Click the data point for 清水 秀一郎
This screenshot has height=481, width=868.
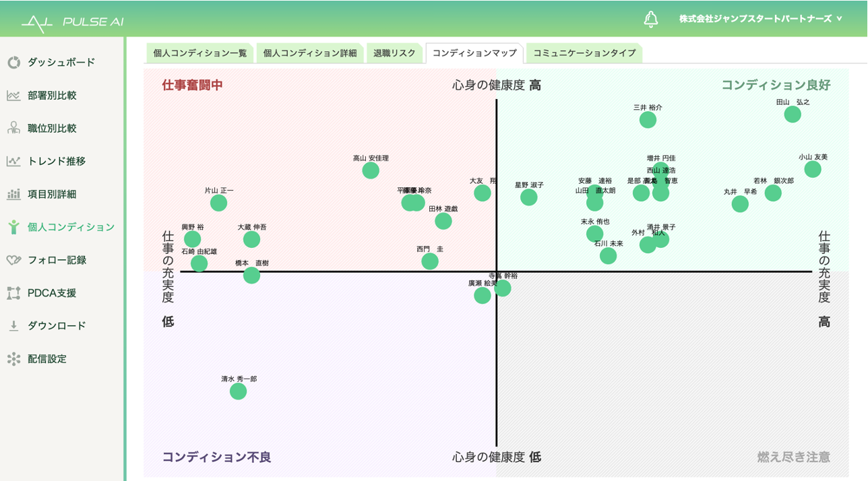[238, 391]
